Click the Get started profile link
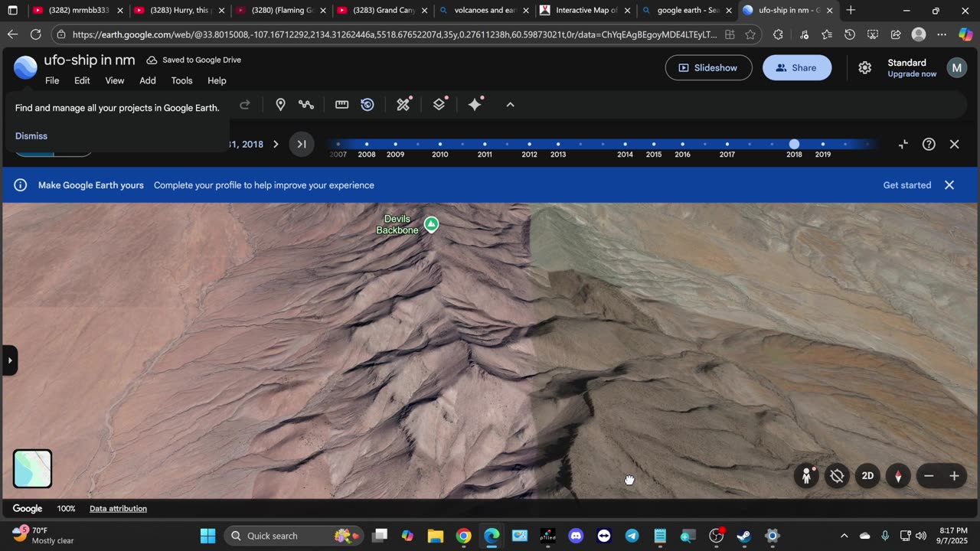This screenshot has width=980, height=551. point(907,185)
